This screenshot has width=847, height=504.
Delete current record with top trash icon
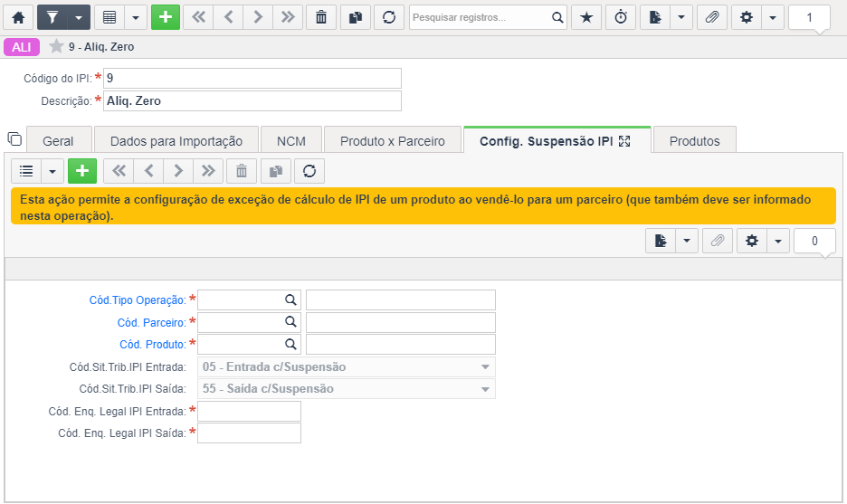321,17
